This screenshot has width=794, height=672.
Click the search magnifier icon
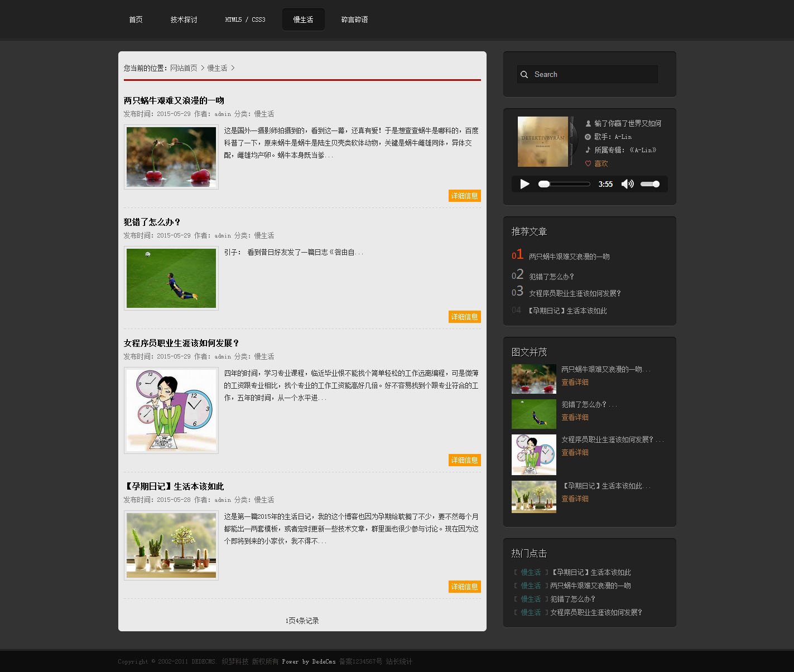click(x=524, y=75)
